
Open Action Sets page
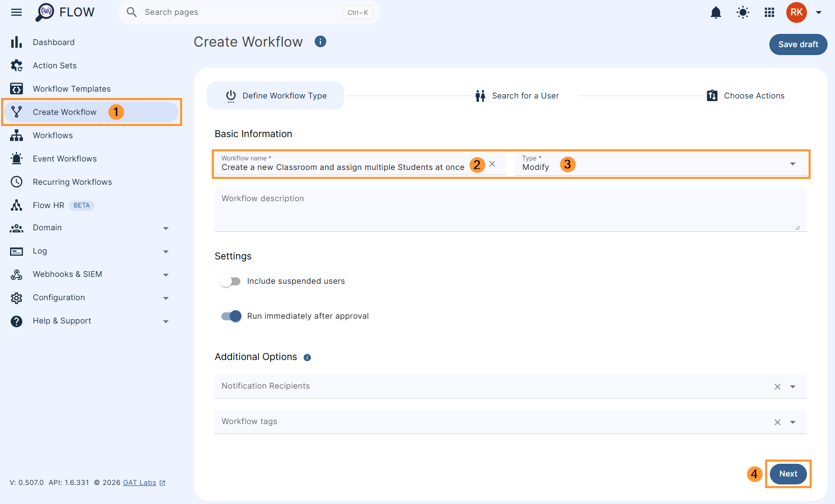[55, 66]
